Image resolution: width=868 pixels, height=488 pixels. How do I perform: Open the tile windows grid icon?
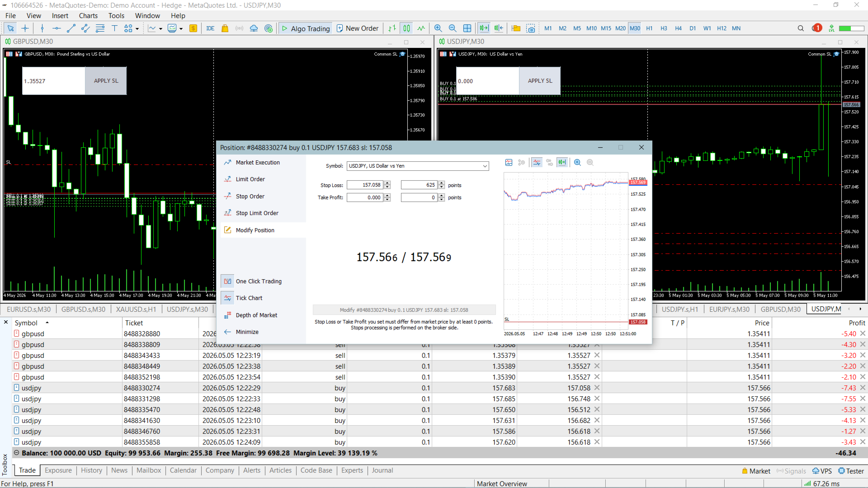467,28
